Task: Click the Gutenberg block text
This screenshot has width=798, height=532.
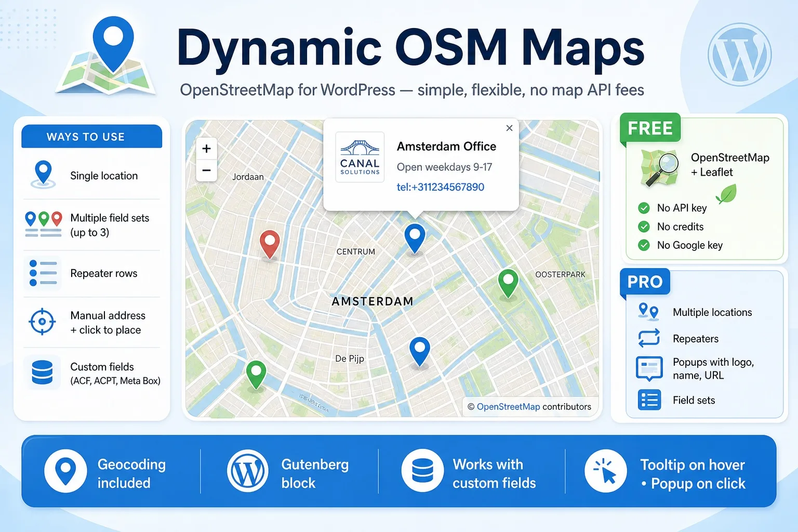Action: coord(315,473)
